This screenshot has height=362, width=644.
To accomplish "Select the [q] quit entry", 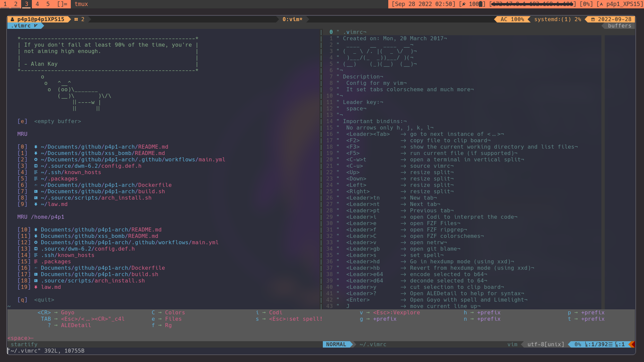I will pyautogui.click(x=44, y=300).
